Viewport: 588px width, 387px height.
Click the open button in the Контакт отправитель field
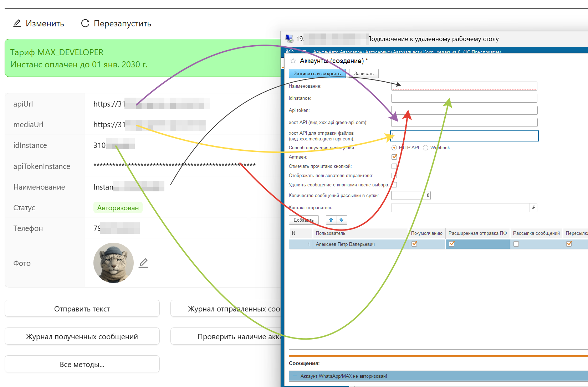[x=533, y=207]
